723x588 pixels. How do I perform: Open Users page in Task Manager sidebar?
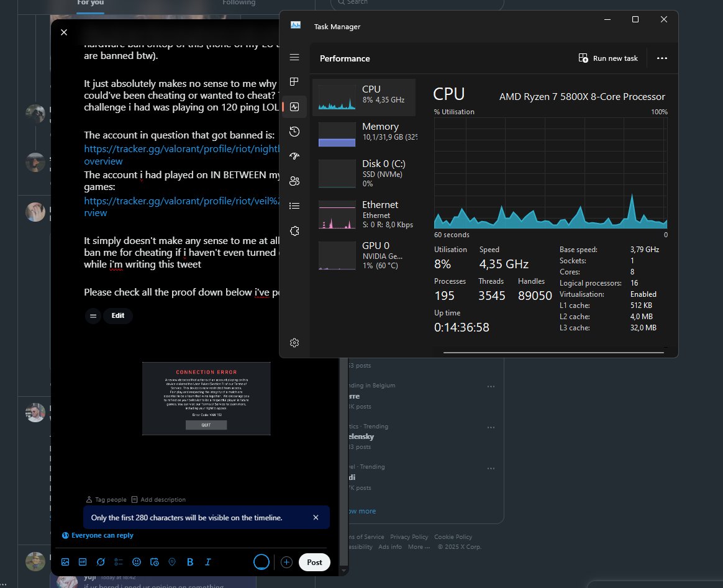[x=294, y=181]
